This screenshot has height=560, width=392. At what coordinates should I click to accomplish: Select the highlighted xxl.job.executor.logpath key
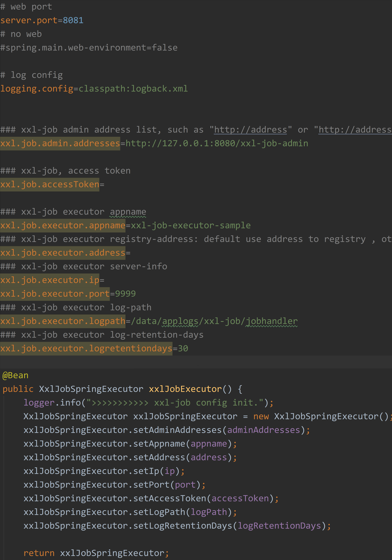63,321
